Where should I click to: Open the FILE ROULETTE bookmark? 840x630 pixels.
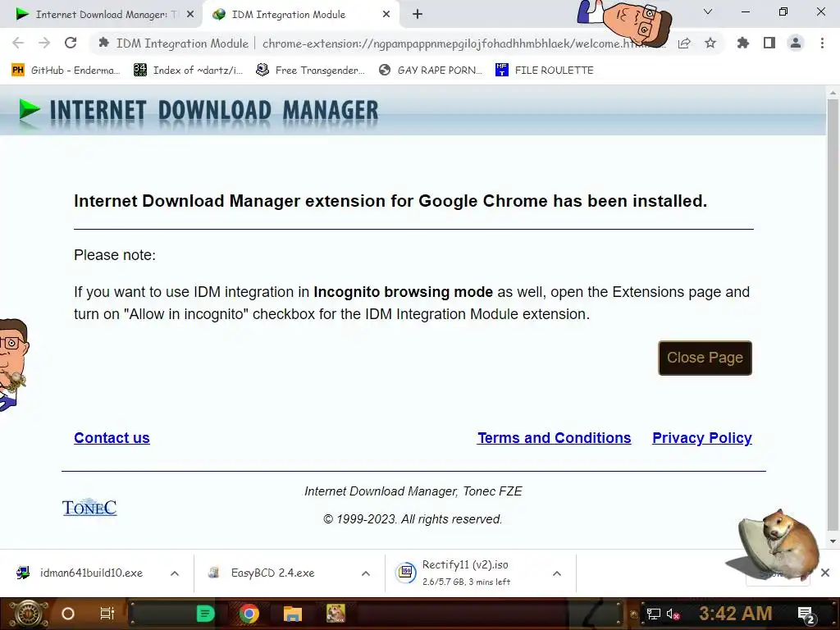point(545,71)
